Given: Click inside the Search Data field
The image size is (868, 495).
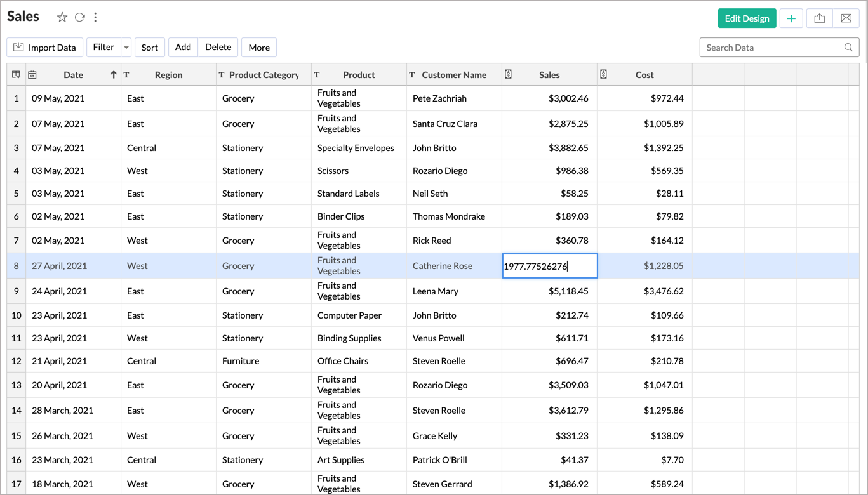Looking at the screenshot, I should click(x=762, y=47).
